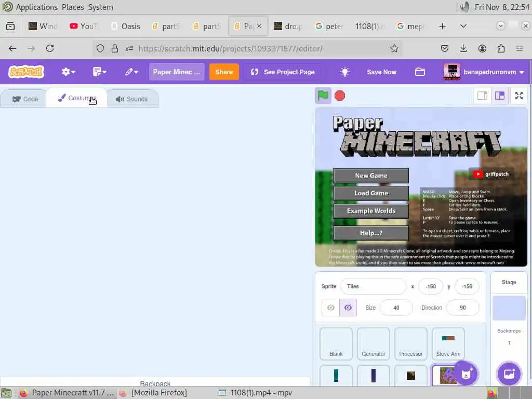Click the red stop button
532x399 pixels.
340,96
